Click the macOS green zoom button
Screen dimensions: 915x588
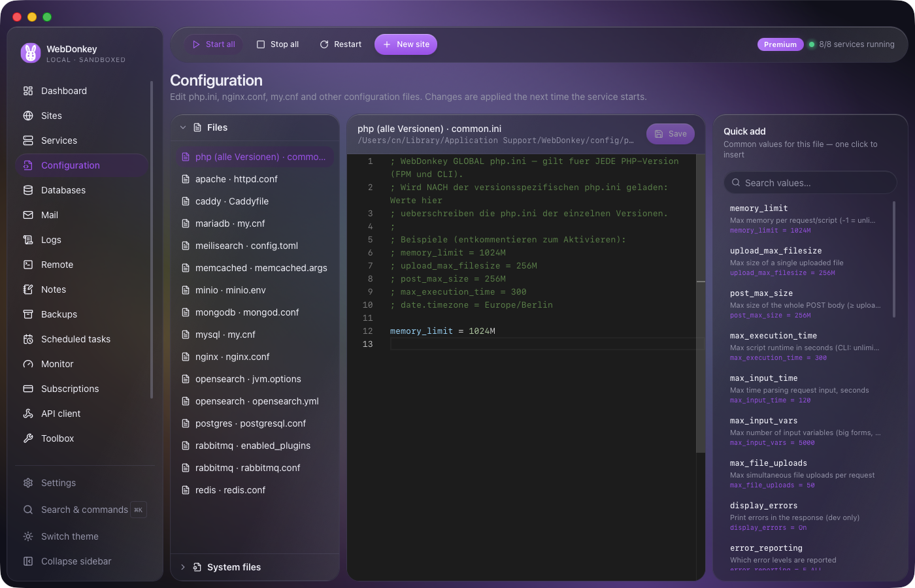click(47, 17)
